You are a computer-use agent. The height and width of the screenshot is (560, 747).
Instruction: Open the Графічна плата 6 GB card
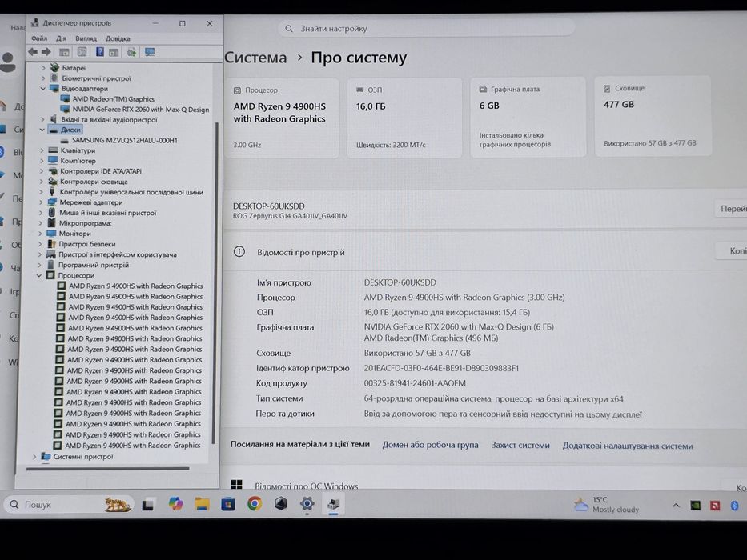528,117
